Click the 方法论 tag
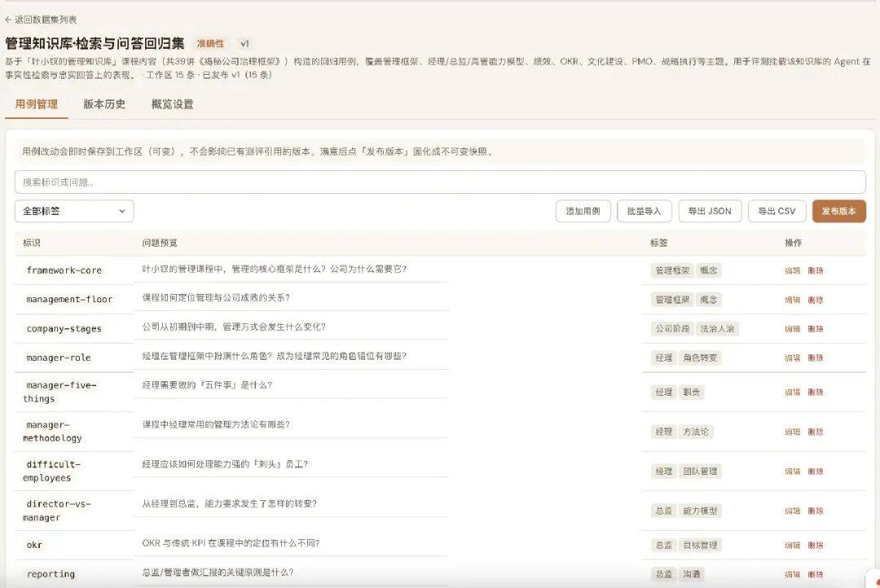This screenshot has width=880, height=588. [696, 432]
